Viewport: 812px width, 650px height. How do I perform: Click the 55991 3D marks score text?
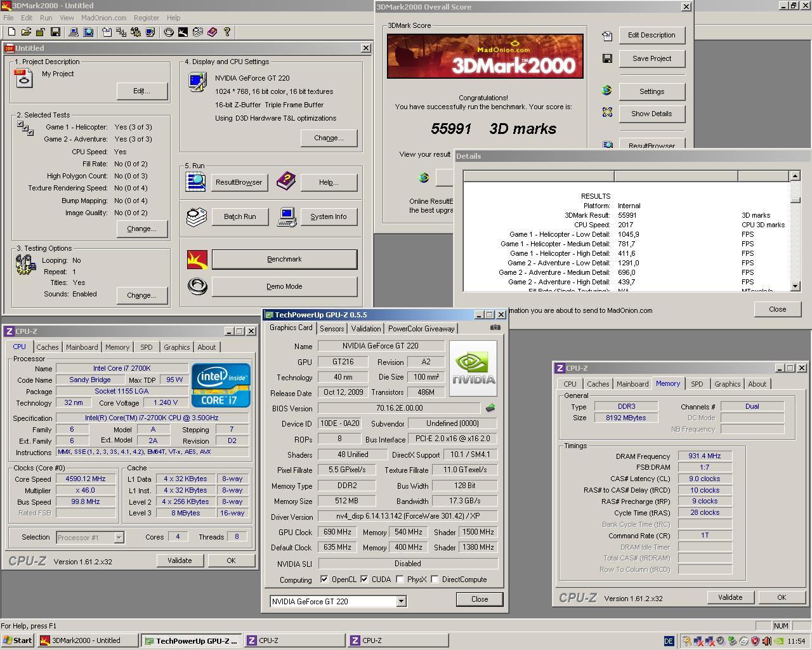(494, 128)
